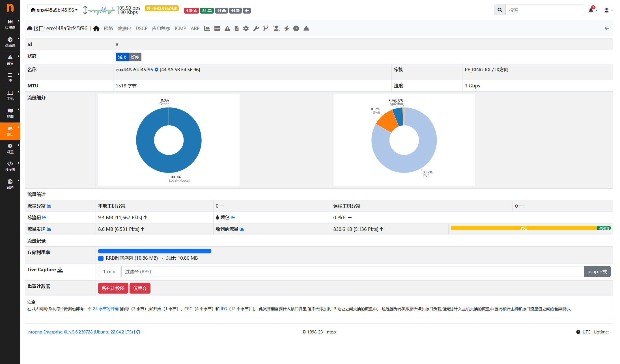Expand the 警告 sidebar menu
620x364 pixels.
[10, 60]
